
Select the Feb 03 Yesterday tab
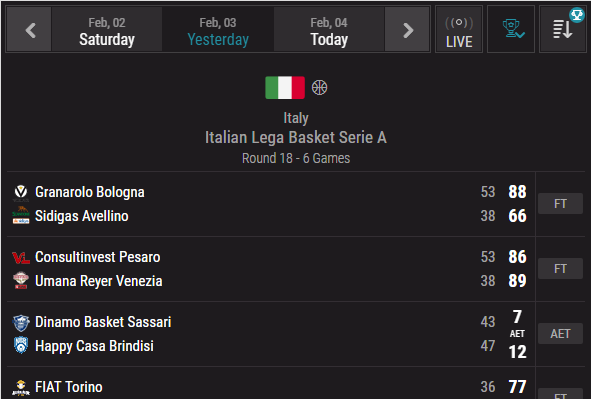pyautogui.click(x=218, y=30)
